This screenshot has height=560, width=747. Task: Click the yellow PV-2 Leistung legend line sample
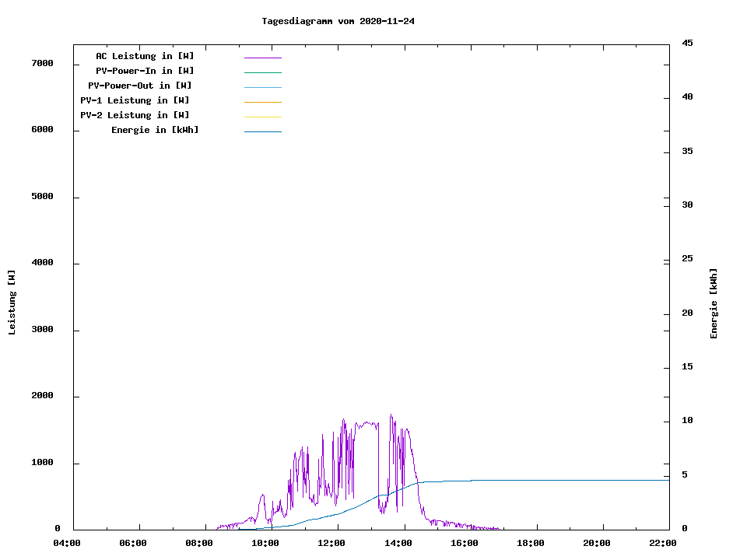click(262, 117)
